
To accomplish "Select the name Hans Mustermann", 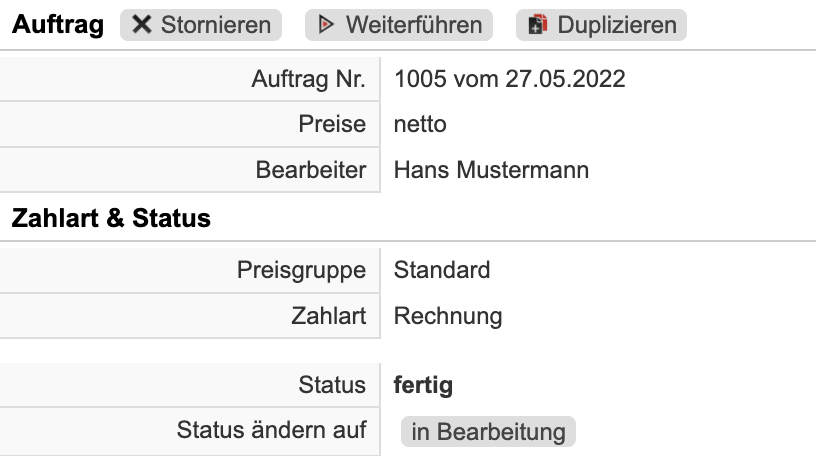I will click(491, 170).
